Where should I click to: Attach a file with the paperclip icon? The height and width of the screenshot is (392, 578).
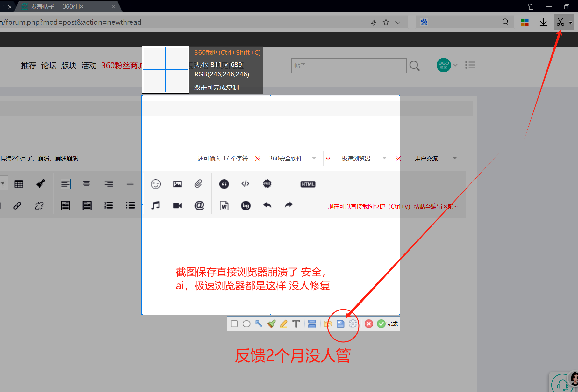click(198, 184)
